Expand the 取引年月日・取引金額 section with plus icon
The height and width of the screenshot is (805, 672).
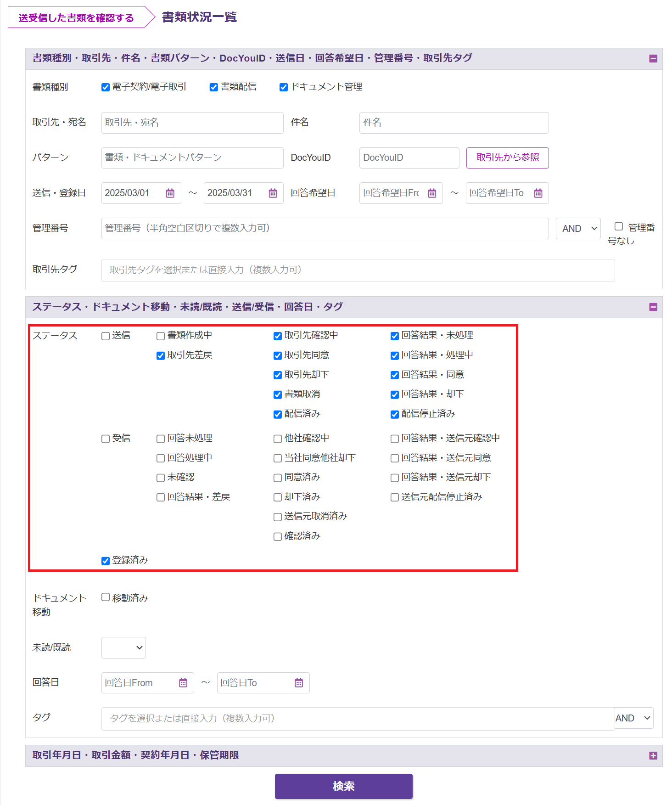coord(653,755)
